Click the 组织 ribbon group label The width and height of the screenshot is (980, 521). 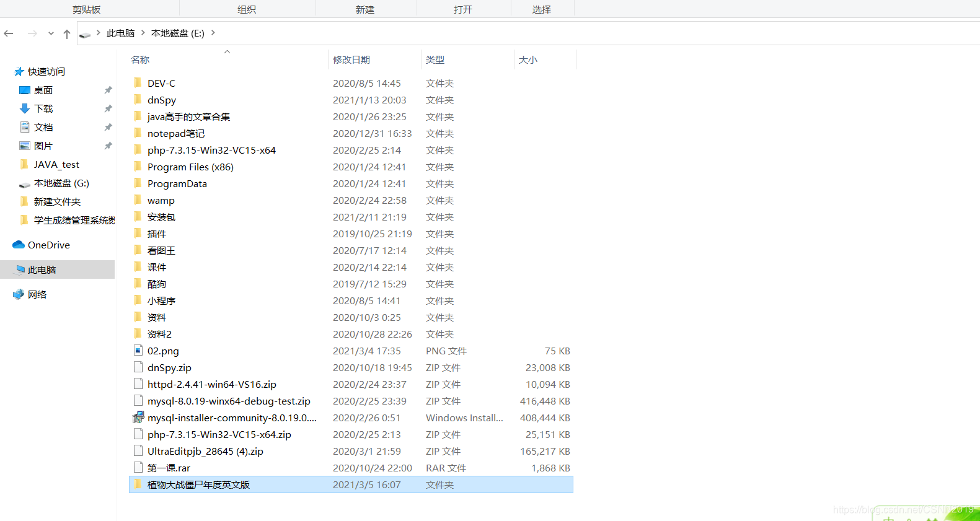tap(247, 10)
